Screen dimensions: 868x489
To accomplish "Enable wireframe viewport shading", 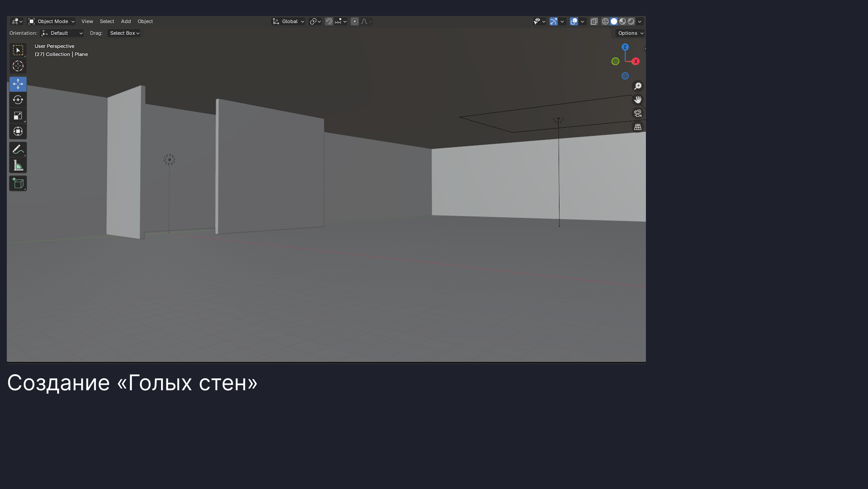I will tap(605, 21).
